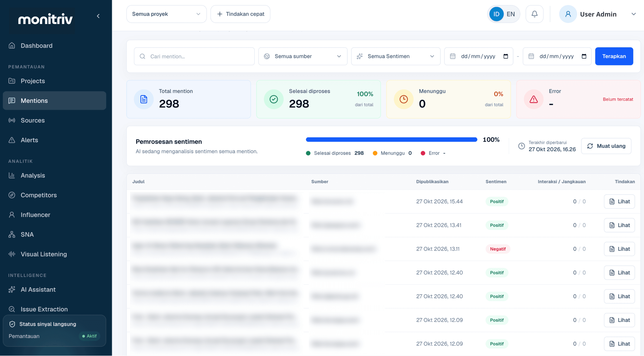Click the SNA network icon in sidebar
644x356 pixels.
click(x=12, y=234)
